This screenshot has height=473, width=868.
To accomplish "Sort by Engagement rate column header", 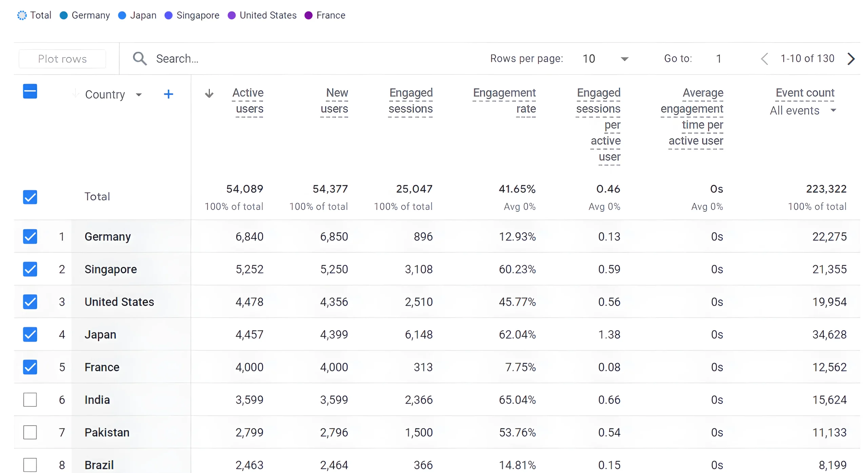I will (504, 101).
